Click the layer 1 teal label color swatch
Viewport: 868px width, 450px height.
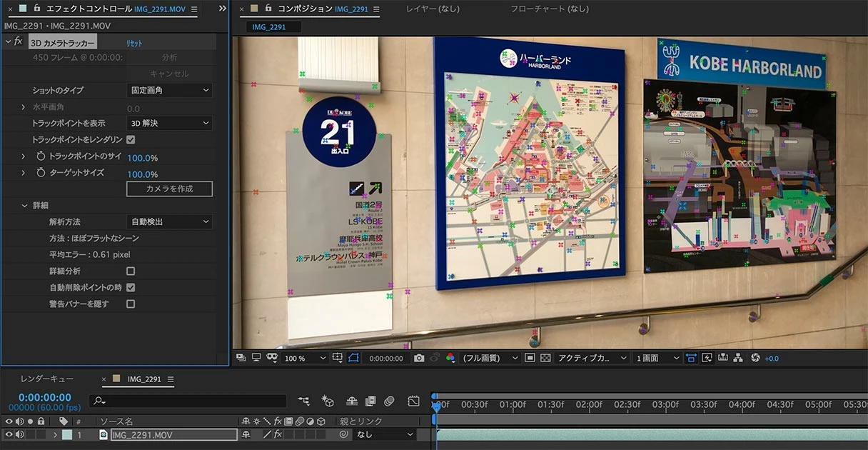(66, 434)
